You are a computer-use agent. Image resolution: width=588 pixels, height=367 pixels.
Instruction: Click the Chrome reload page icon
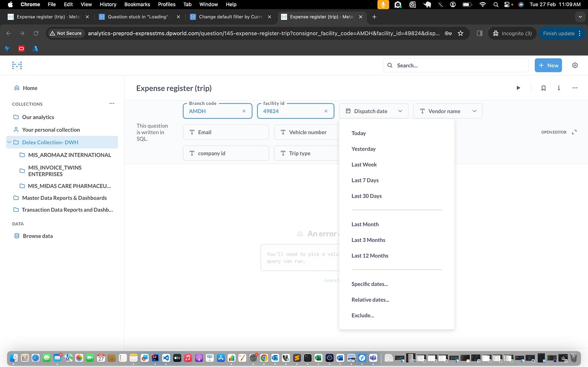point(36,33)
